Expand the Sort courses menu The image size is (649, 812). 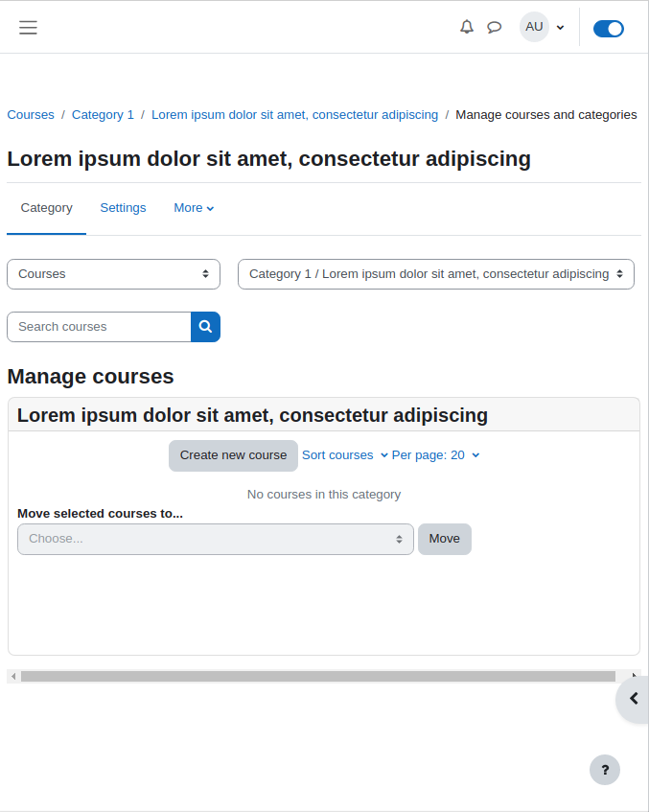coord(345,455)
